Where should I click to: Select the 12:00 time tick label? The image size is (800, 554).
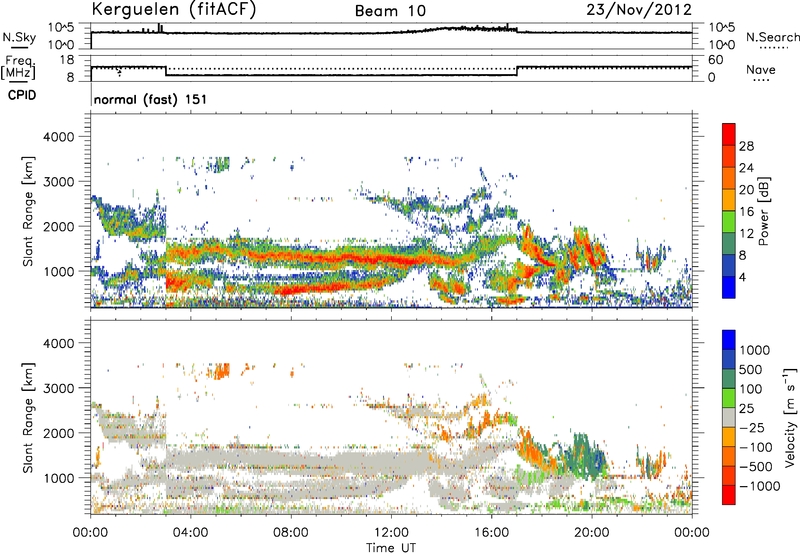(391, 533)
